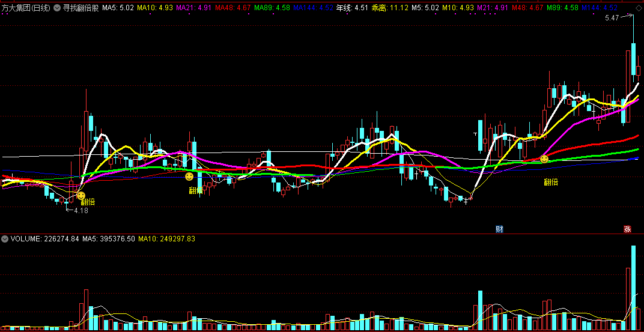This screenshot has width=644, height=332.
Task: Select the magenta MA21: 4.91 label
Action: (193, 7)
